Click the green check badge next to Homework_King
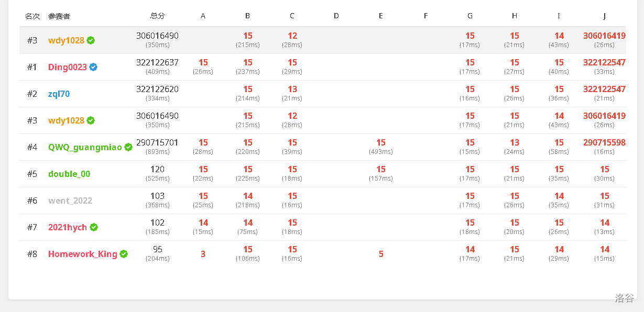Image resolution: width=644 pixels, height=312 pixels. pos(124,254)
